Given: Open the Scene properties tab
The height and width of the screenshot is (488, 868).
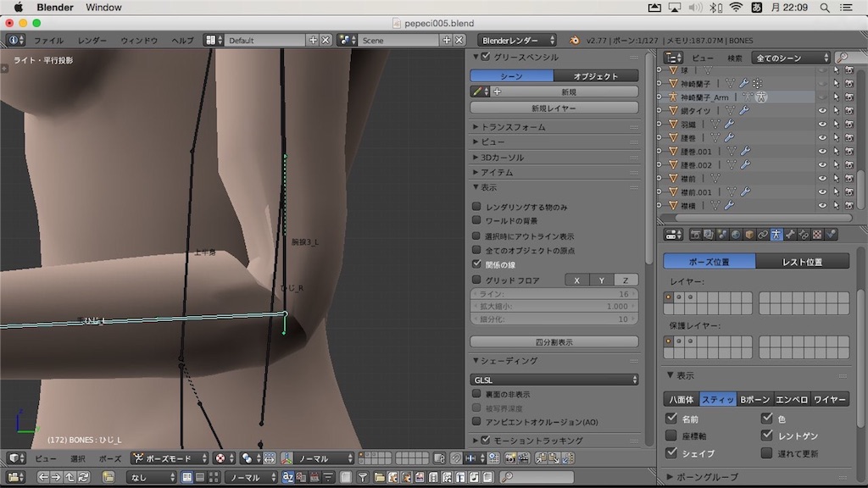Looking at the screenshot, I should pos(722,235).
